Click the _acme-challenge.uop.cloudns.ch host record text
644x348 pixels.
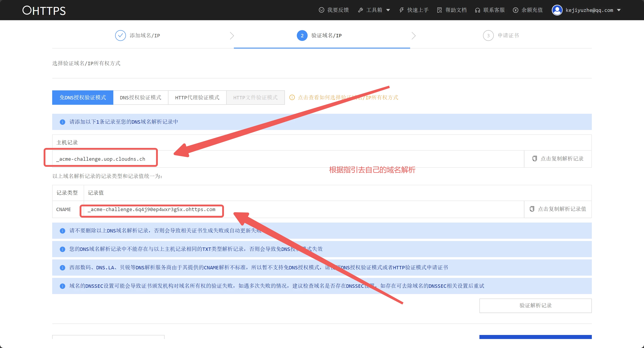click(101, 159)
